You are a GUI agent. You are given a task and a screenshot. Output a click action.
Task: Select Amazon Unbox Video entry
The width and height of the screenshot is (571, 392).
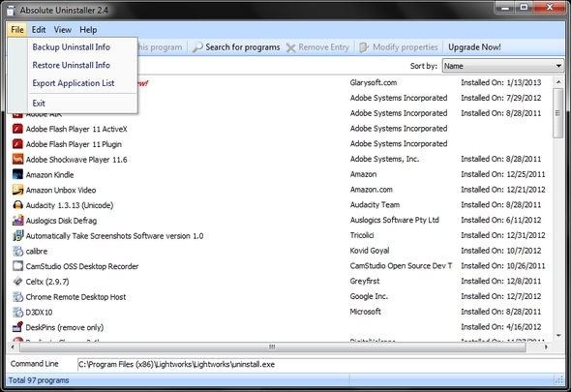pos(61,190)
